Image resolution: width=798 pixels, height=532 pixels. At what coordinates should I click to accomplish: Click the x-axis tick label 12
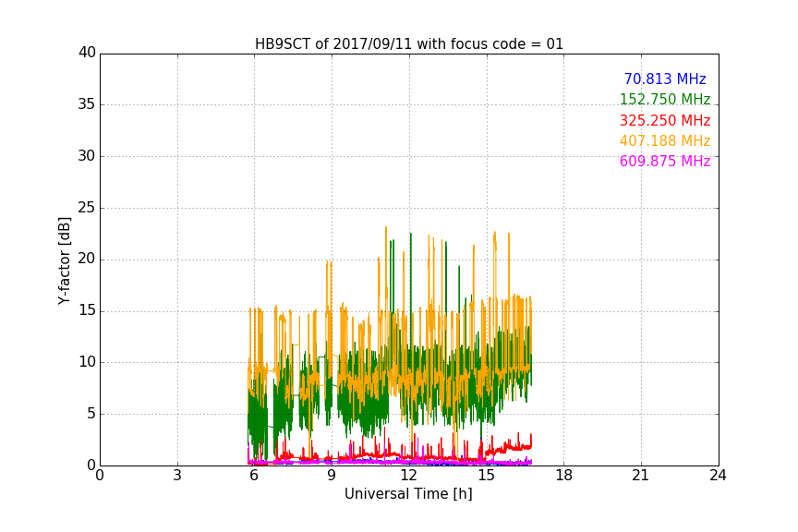[409, 476]
